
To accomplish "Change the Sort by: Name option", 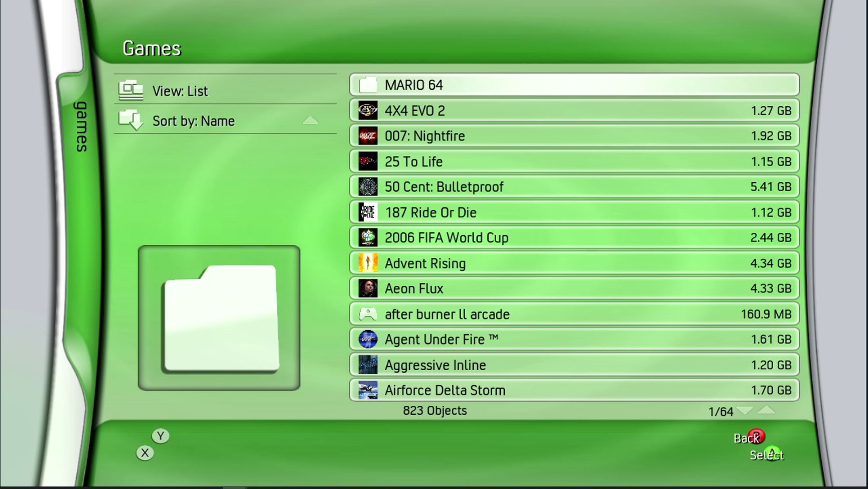I will click(x=225, y=119).
